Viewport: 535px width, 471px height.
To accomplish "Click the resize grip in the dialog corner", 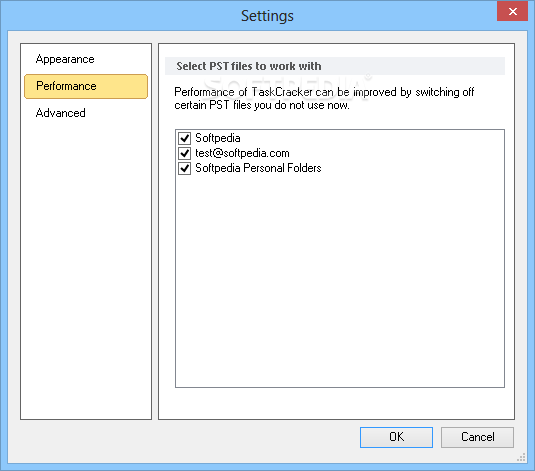I will pyautogui.click(x=521, y=457).
